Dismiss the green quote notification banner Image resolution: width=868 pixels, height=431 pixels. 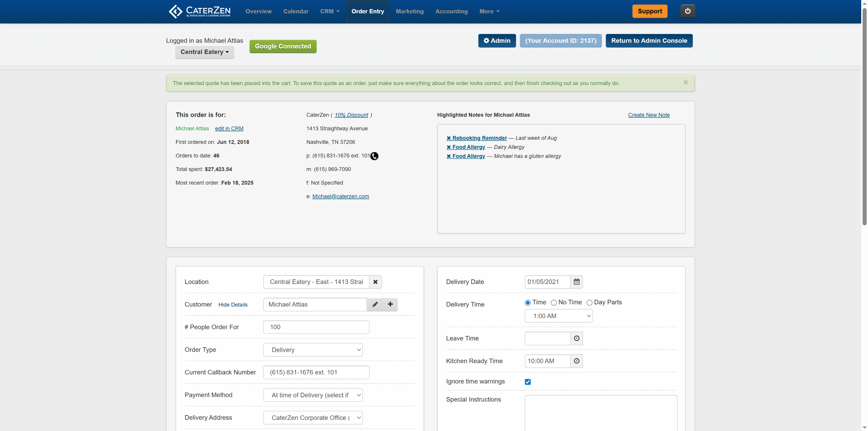pos(685,82)
